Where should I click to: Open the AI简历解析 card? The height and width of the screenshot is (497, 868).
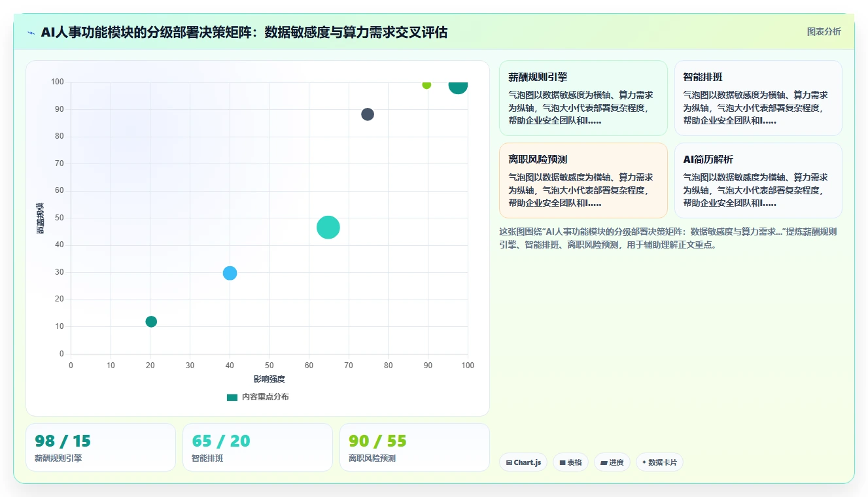pyautogui.click(x=758, y=180)
